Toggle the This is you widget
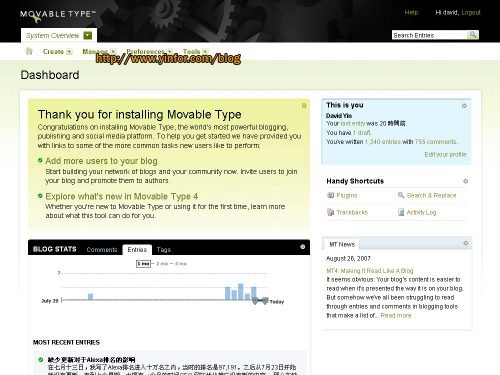500x375 pixels. point(464,106)
